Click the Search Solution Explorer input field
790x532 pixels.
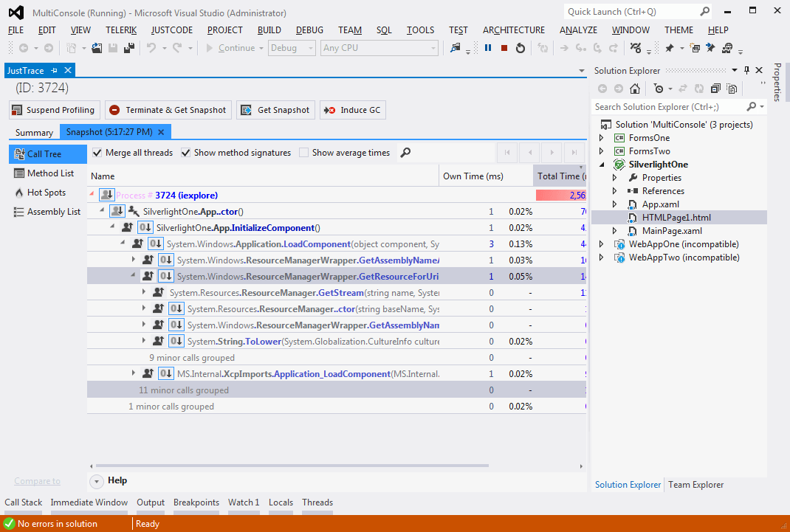[667, 107]
